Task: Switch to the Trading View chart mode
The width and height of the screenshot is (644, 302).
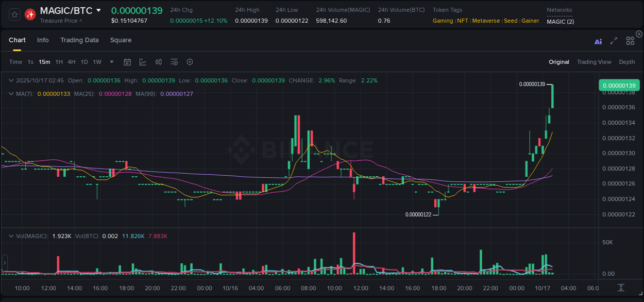Action: (594, 62)
